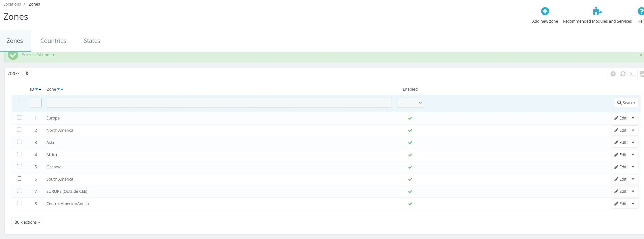Screen dimensions: 644x239
Task: Click the Central America/Antilla zone name
Action: tap(67, 204)
